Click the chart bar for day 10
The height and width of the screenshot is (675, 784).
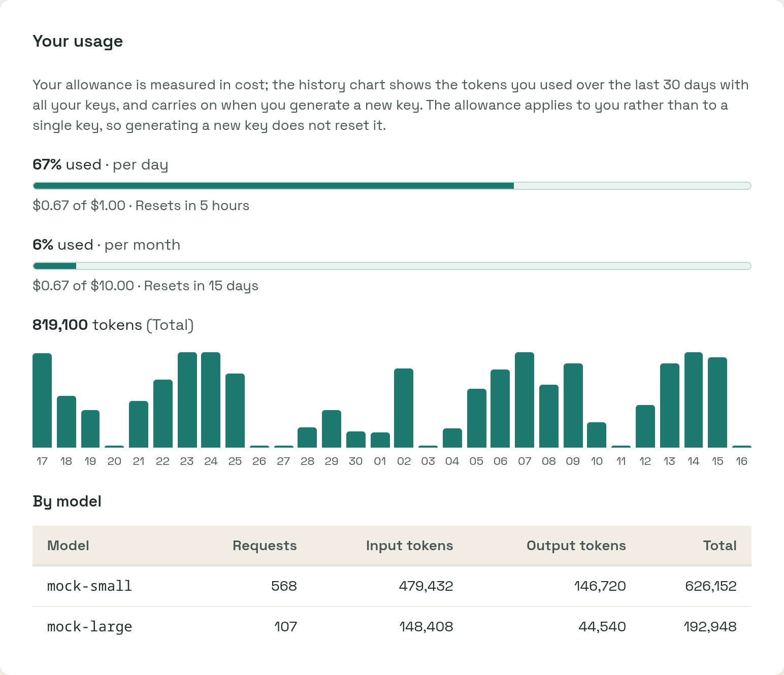(x=597, y=435)
